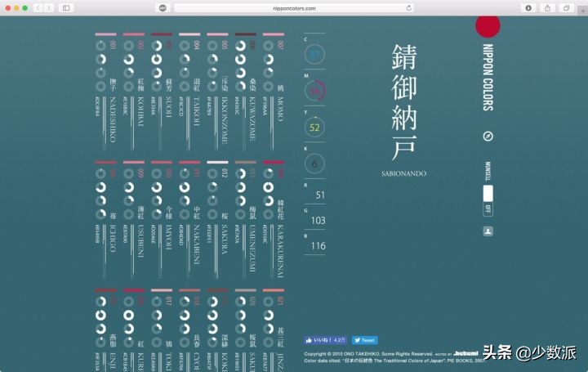The image size is (588, 372).
Task: Click the top donut chart of UMENEZUMI
Action: tap(240, 173)
